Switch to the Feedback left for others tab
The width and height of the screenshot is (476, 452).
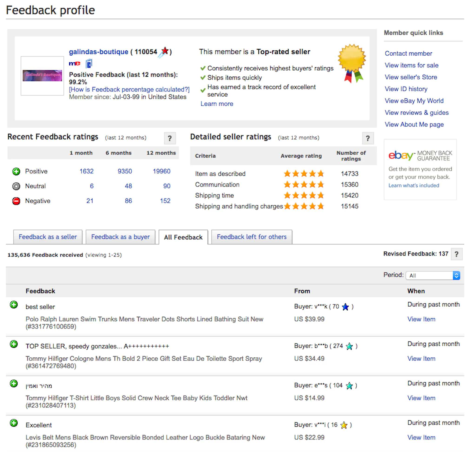pos(251,237)
